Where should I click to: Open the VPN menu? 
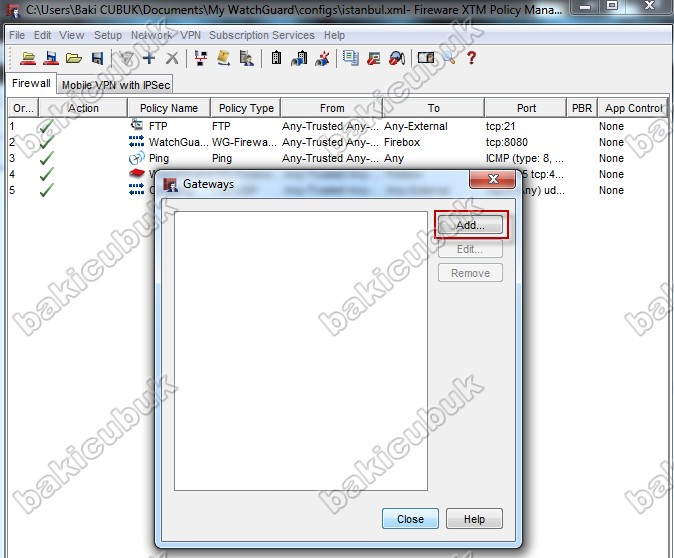tap(190, 35)
